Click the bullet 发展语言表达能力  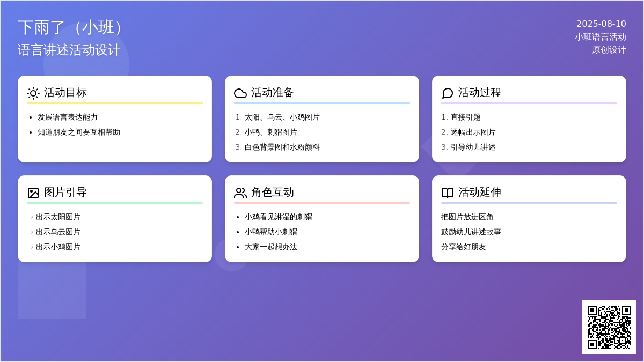pyautogui.click(x=68, y=117)
